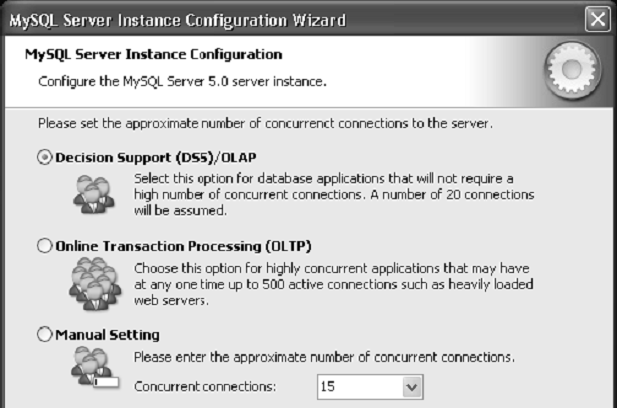Choose the Online Transaction Processing (OLTP) radio button
Screen dimensions: 617x408
(x=44, y=246)
